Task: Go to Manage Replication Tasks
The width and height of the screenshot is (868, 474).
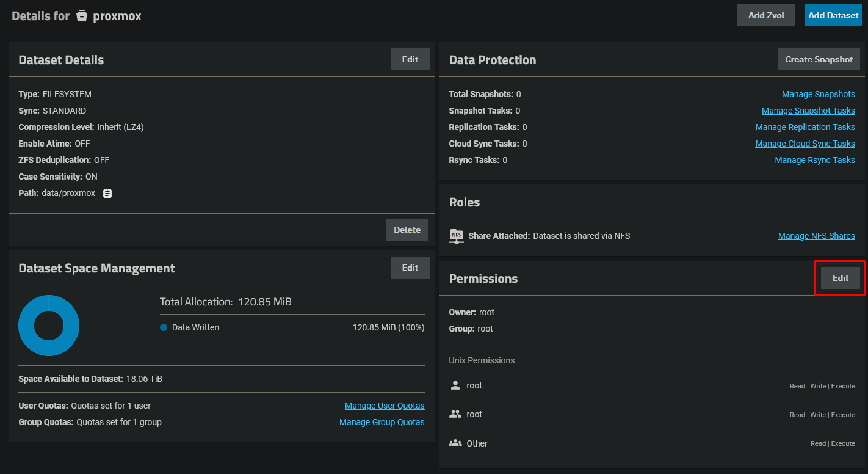Action: [x=805, y=127]
